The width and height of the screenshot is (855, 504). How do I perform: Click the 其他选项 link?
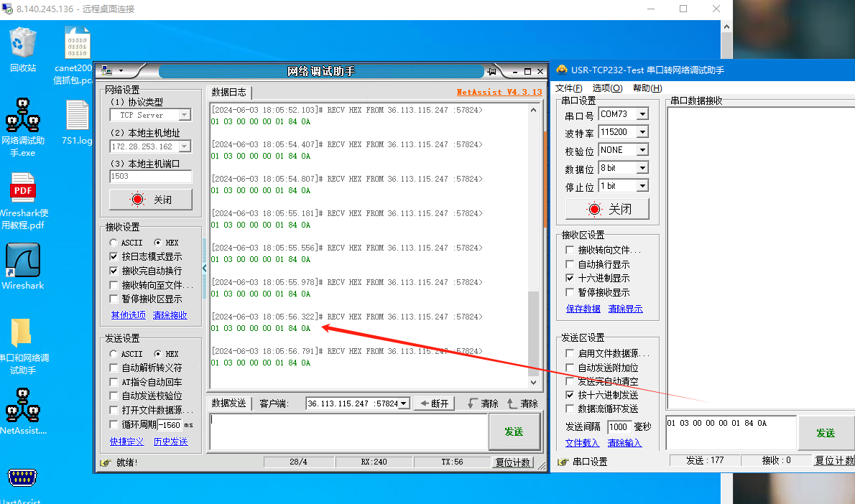click(128, 315)
